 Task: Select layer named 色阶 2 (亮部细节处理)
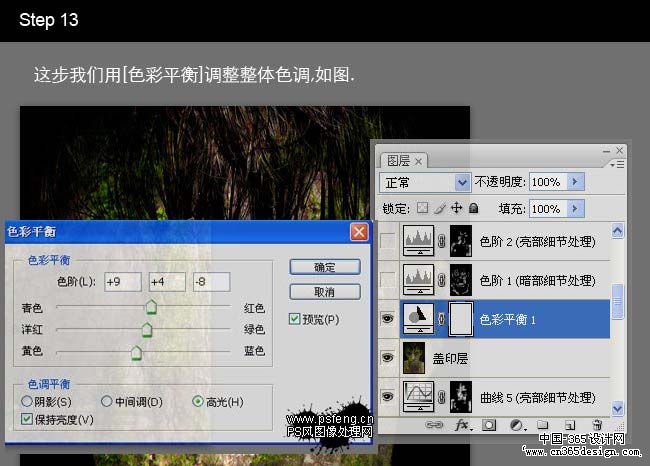coord(537,241)
